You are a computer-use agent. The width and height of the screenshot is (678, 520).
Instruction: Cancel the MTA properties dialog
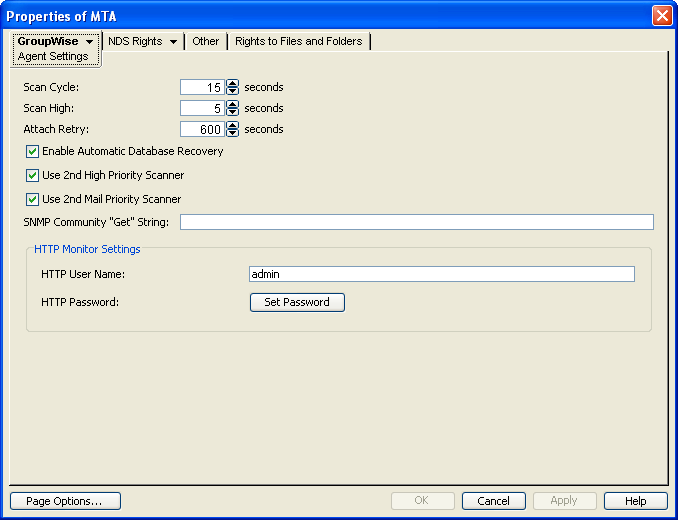[x=493, y=501]
